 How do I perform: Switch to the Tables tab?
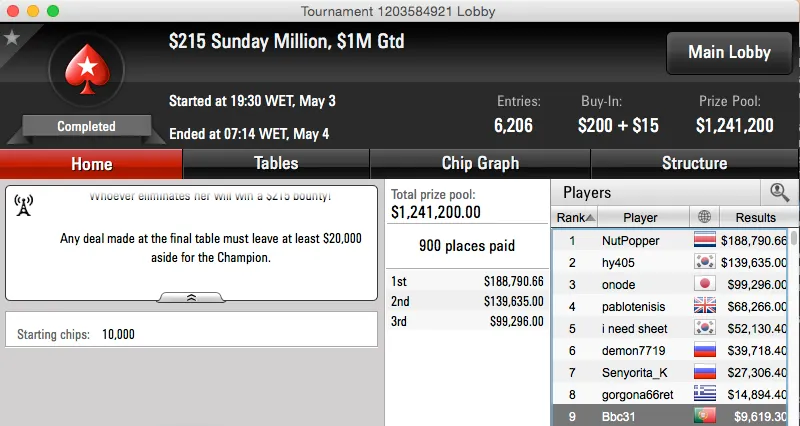(276, 163)
